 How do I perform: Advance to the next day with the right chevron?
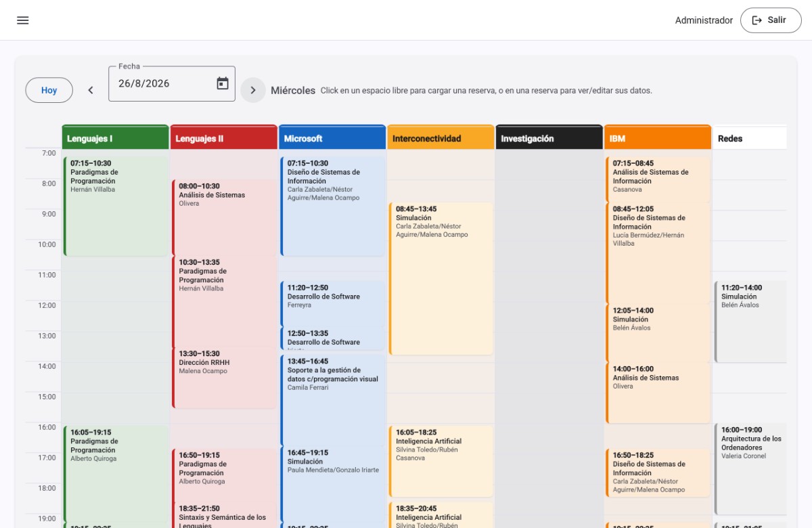coord(253,90)
